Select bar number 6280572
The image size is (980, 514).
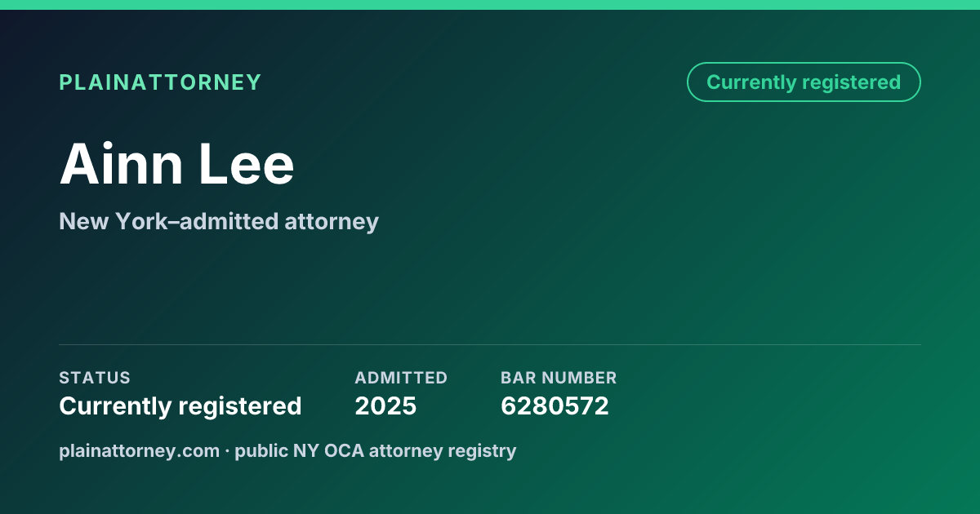tap(555, 405)
